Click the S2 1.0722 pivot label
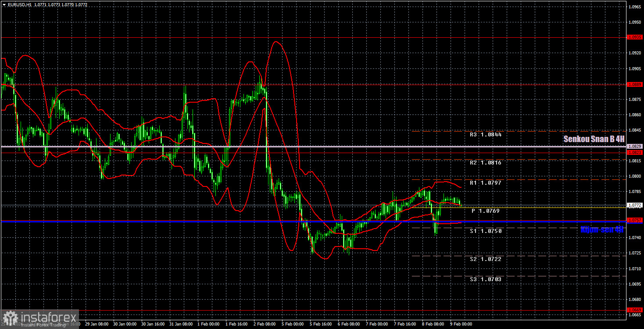The image size is (644, 329). [486, 259]
